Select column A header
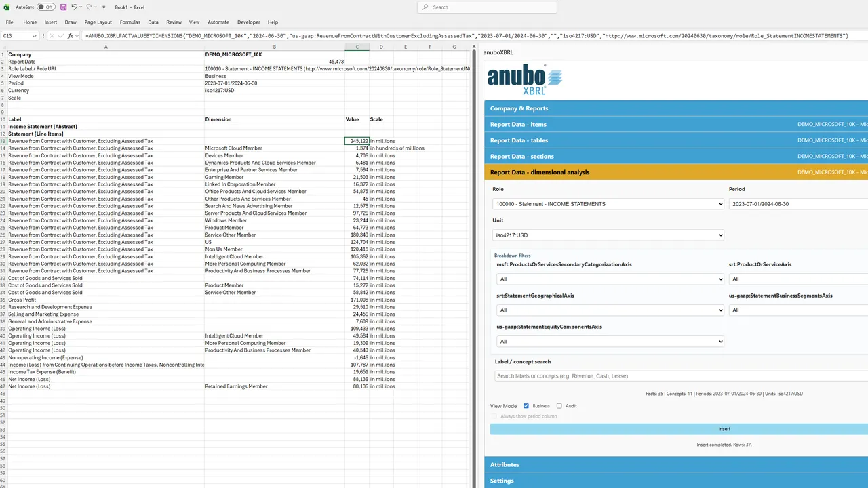The width and height of the screenshot is (868, 488). pos(106,47)
